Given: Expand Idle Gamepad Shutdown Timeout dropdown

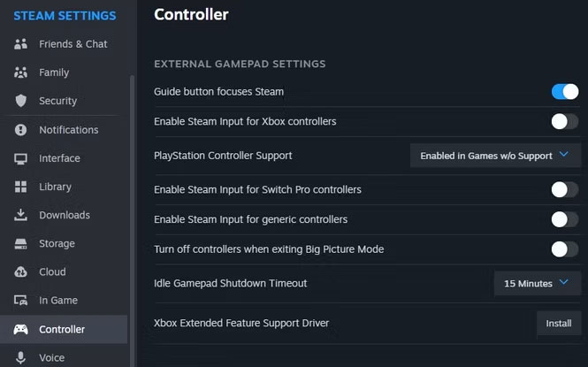Looking at the screenshot, I should 537,284.
